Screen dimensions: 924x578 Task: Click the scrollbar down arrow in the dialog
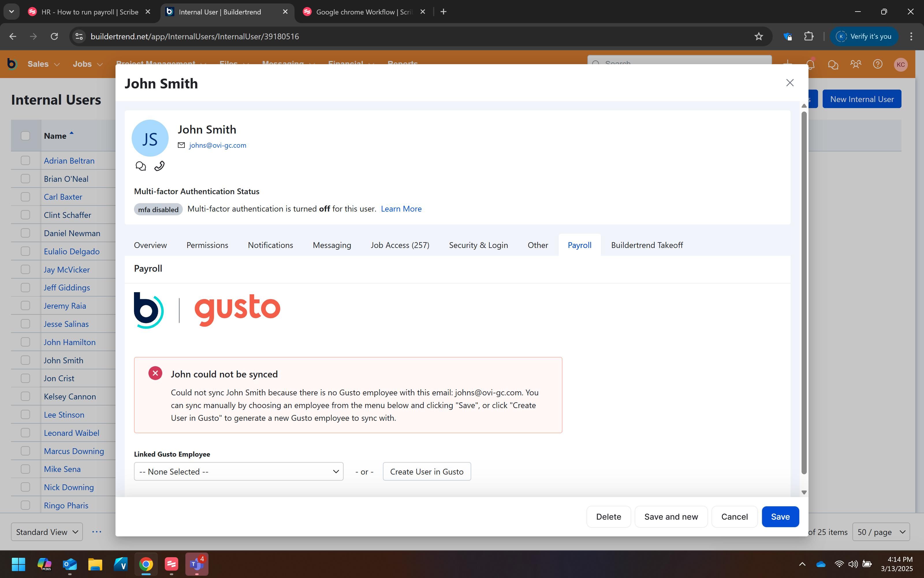[x=804, y=492]
